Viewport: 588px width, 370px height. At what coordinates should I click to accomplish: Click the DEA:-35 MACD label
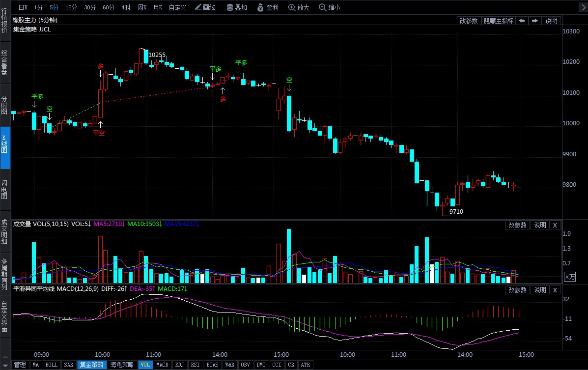(x=142, y=288)
